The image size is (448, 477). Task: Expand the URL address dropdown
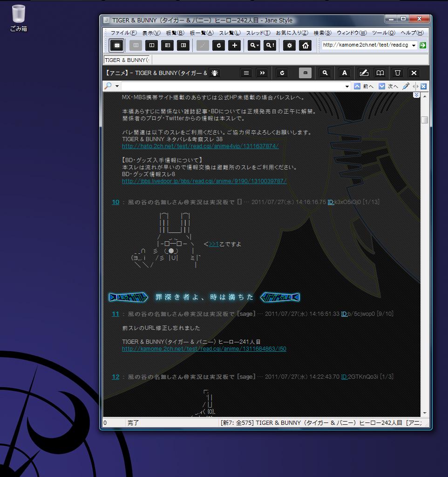[x=414, y=45]
